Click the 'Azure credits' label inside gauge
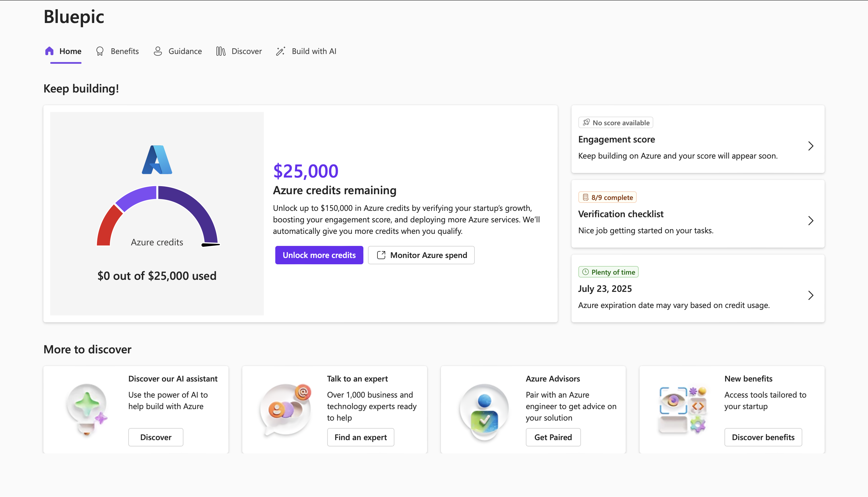868x497 pixels. pos(157,242)
